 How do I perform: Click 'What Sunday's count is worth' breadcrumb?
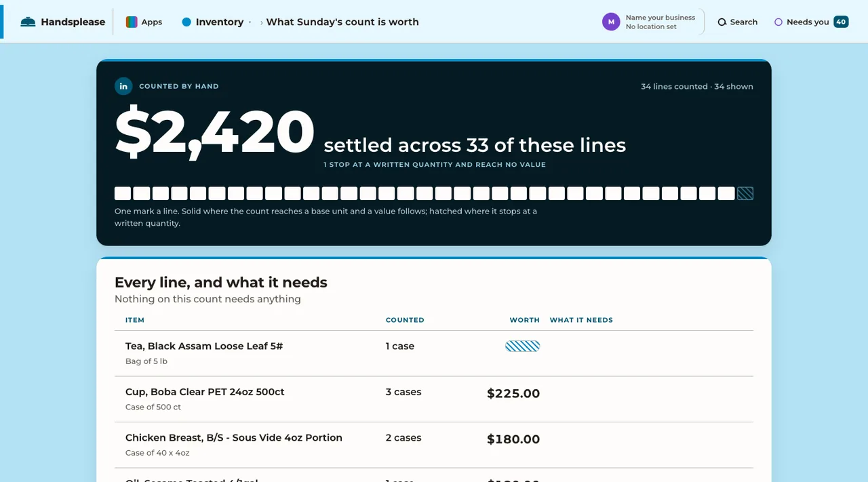click(x=342, y=22)
